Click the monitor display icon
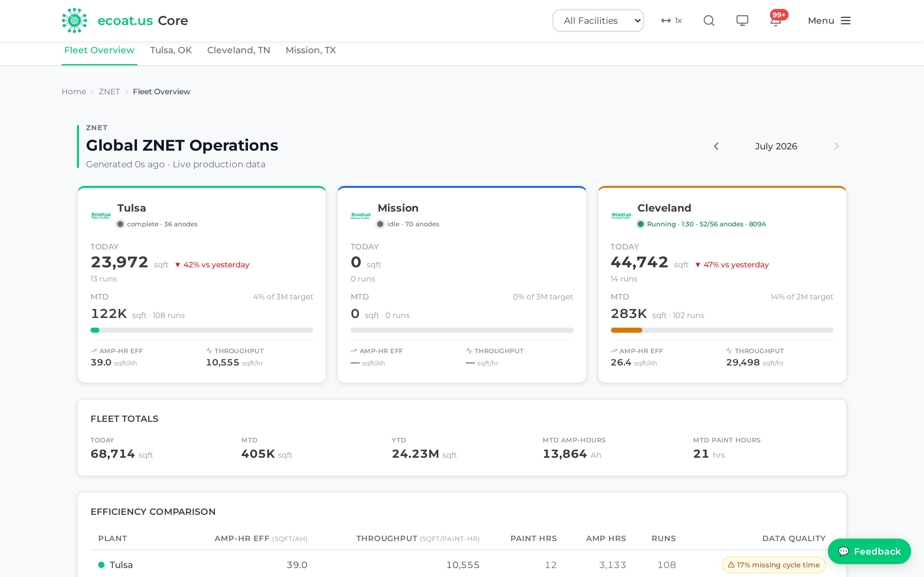Screen dimensions: 924x577 click(742, 21)
